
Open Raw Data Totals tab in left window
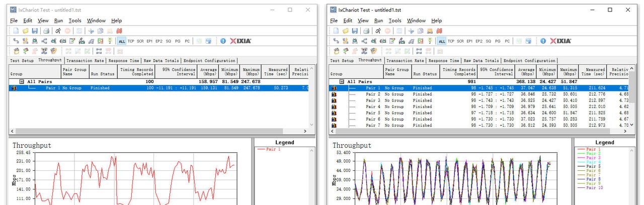(x=162, y=61)
